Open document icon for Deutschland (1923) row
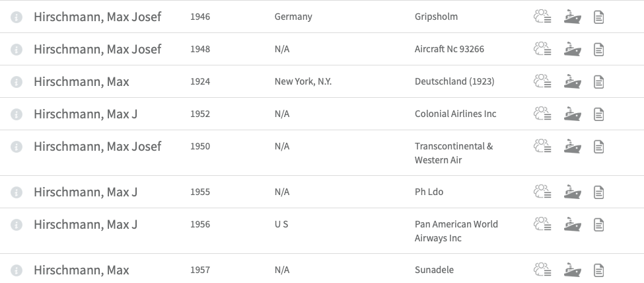Viewport: 644px width, 283px height. [599, 81]
